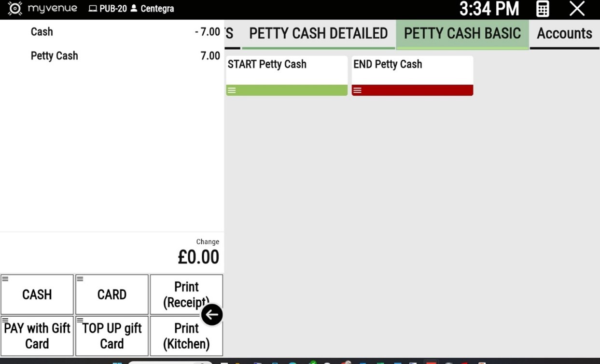Viewport: 600px width, 364px height.
Task: Click small menu icon on CARD button corner
Action: point(80,279)
